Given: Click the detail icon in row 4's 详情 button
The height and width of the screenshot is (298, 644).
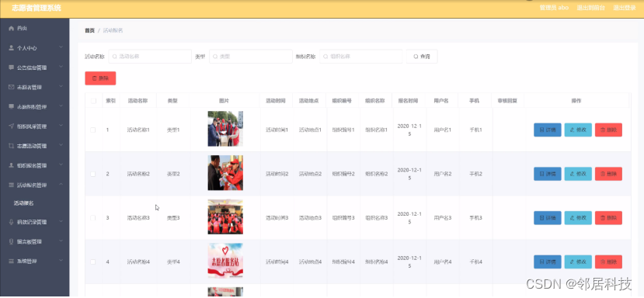Looking at the screenshot, I should 541,262.
